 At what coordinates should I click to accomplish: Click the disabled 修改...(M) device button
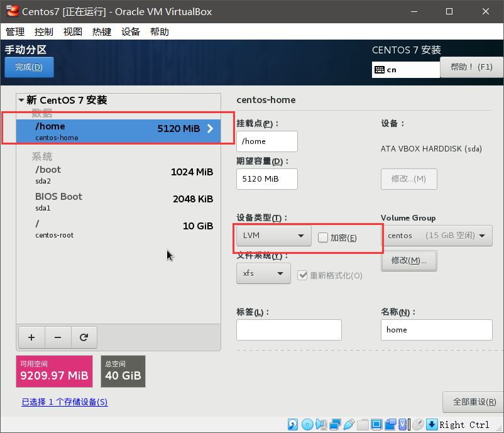[409, 178]
